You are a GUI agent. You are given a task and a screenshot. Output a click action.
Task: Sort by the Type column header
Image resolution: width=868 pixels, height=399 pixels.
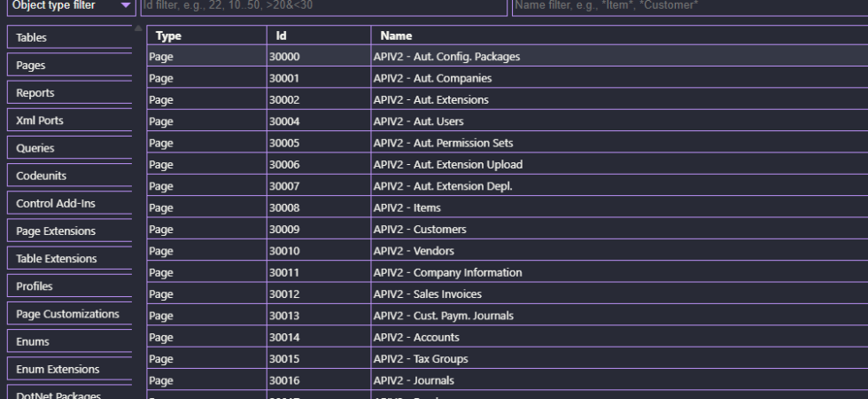pyautogui.click(x=205, y=36)
